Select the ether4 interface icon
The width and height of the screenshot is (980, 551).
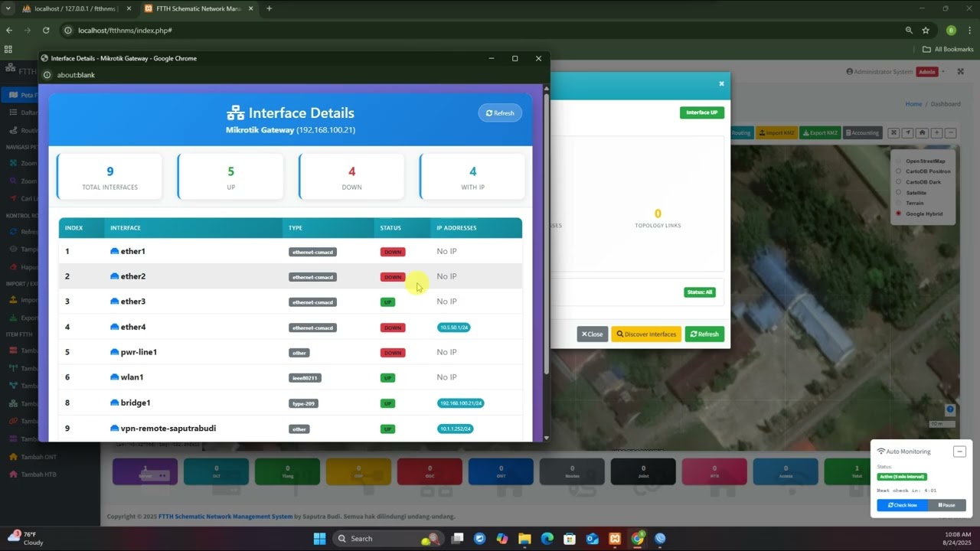click(x=114, y=327)
